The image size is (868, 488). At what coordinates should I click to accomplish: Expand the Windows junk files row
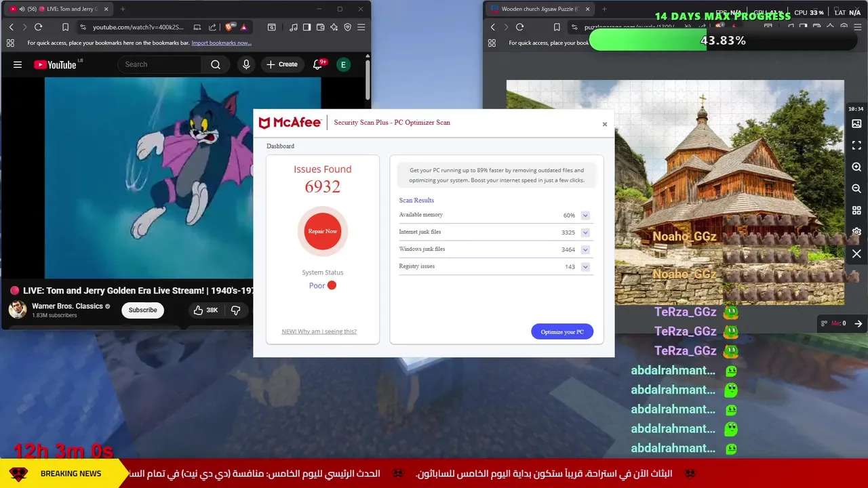pos(585,249)
